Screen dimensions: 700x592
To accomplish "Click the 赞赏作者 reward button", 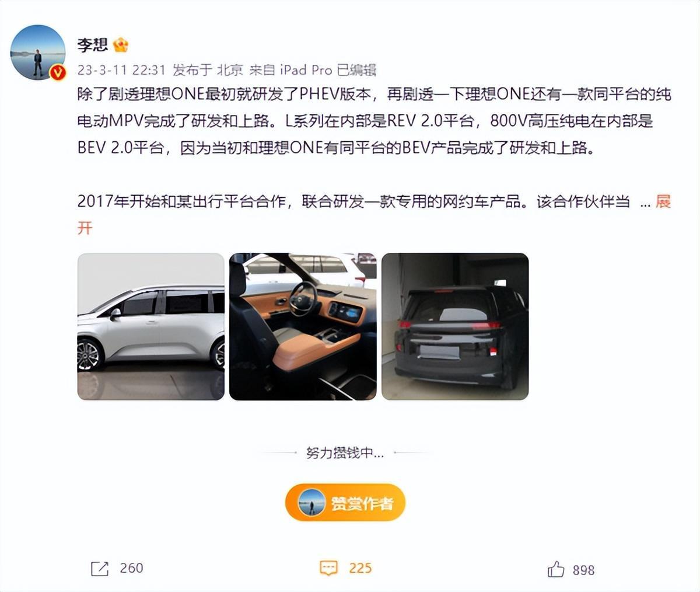I will pos(345,503).
